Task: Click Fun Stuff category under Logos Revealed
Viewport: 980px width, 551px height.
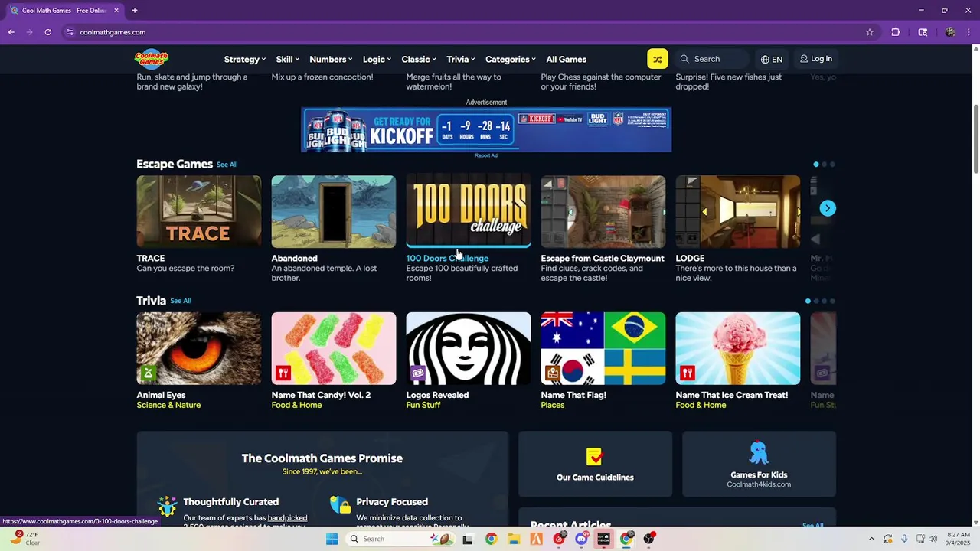Action: pyautogui.click(x=423, y=405)
